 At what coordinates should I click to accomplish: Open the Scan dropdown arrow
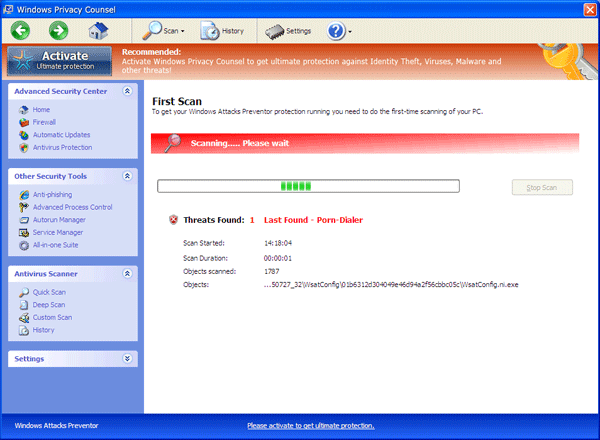coord(183,31)
